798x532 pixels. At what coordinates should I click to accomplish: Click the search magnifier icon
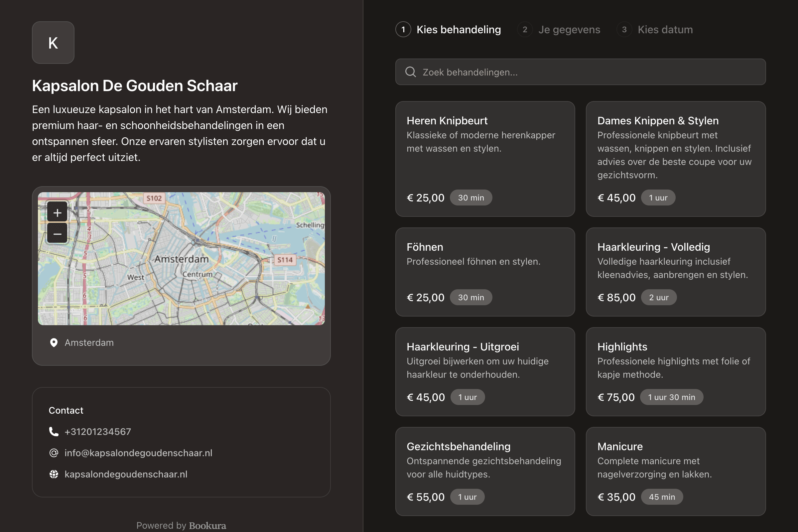coord(411,72)
